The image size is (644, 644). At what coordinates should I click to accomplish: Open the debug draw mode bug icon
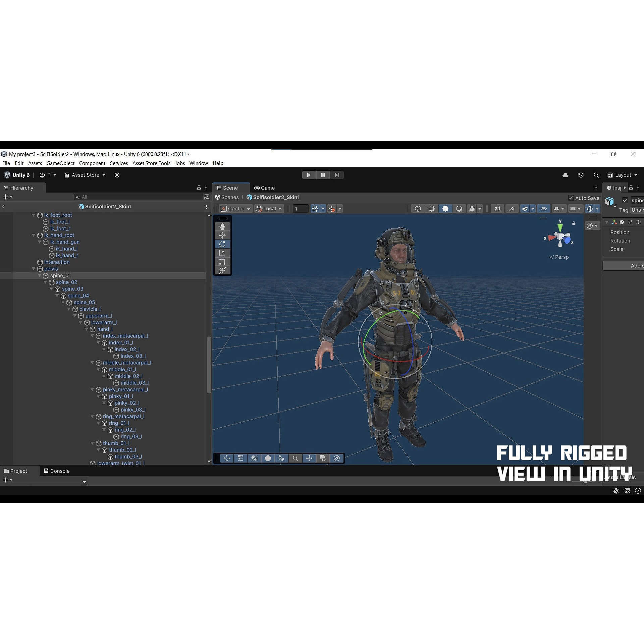click(472, 209)
